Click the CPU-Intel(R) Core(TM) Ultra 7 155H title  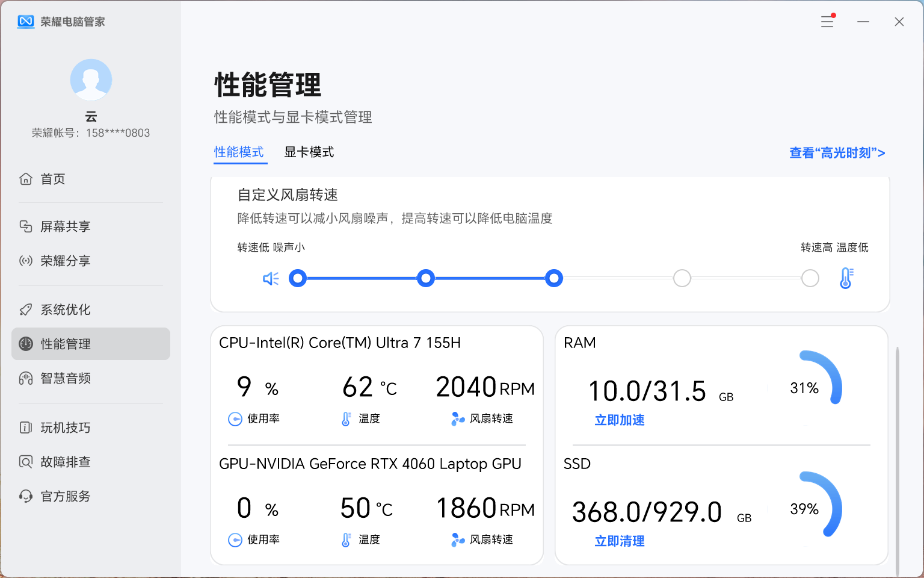tap(340, 343)
